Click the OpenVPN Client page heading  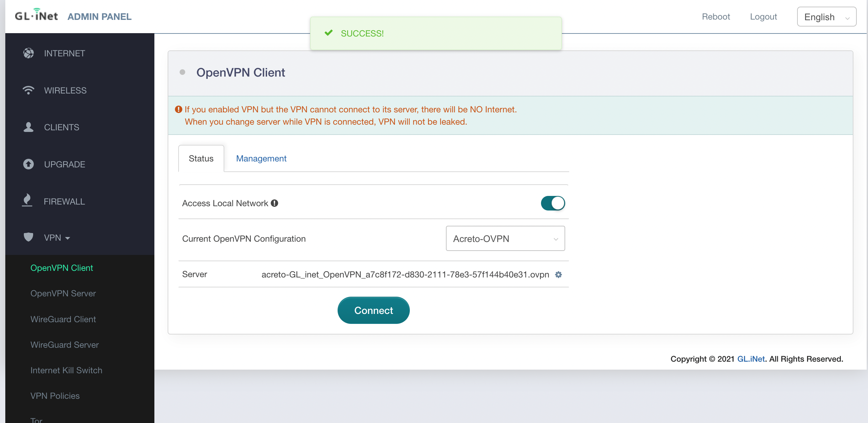point(241,73)
